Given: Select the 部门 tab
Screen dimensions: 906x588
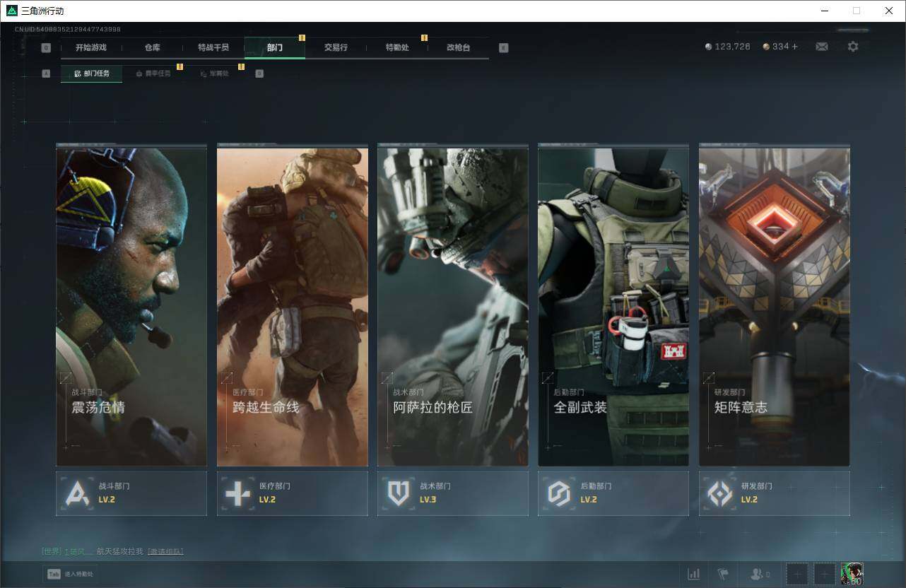Looking at the screenshot, I should 275,48.
